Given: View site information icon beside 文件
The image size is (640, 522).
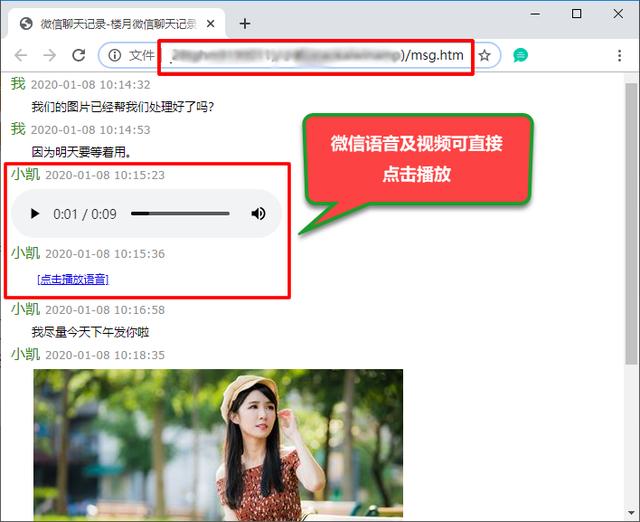Looking at the screenshot, I should pyautogui.click(x=115, y=56).
